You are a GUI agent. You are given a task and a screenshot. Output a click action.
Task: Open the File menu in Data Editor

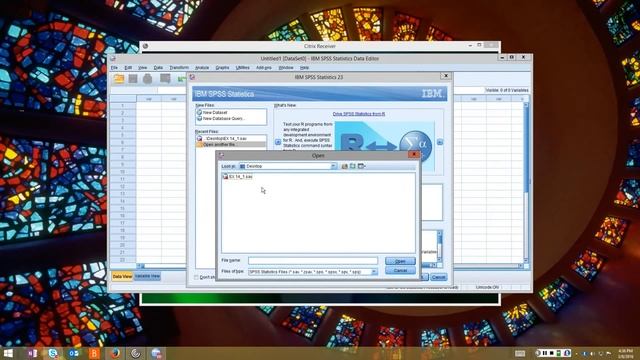click(114, 68)
